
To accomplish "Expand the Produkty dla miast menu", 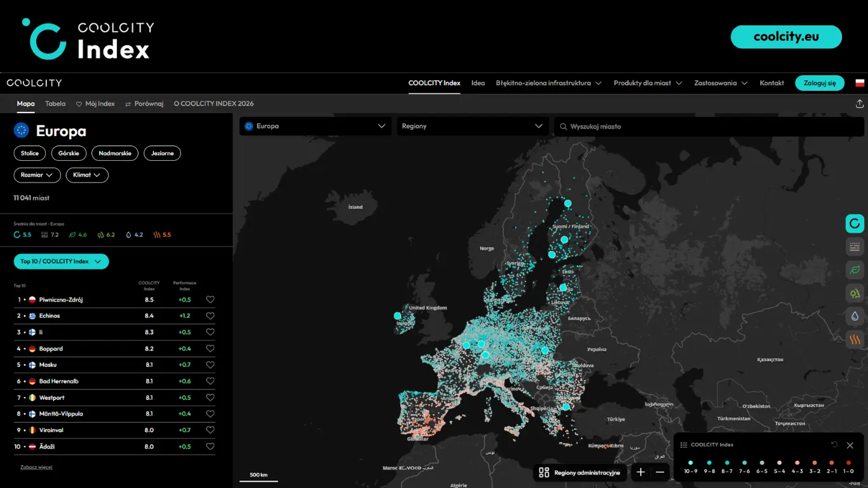I will click(x=648, y=83).
